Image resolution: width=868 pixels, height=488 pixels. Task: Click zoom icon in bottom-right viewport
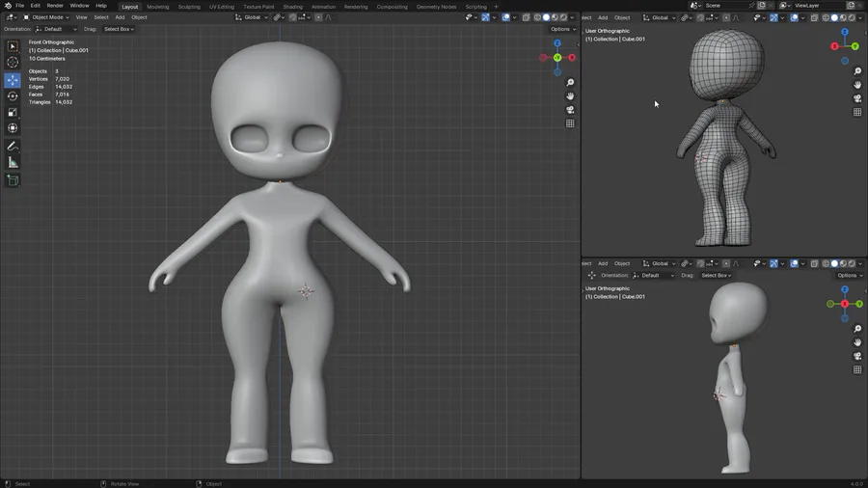coord(857,329)
